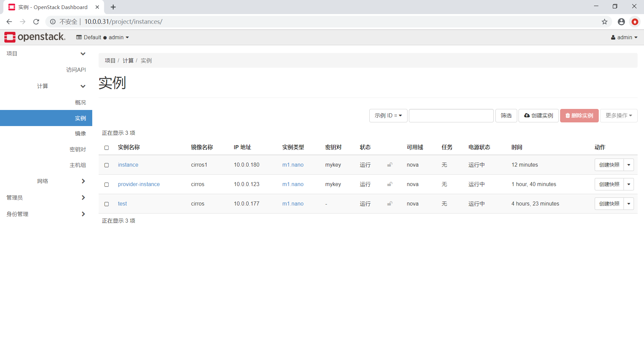Open action dropdown for provider-instance row

pos(629,184)
